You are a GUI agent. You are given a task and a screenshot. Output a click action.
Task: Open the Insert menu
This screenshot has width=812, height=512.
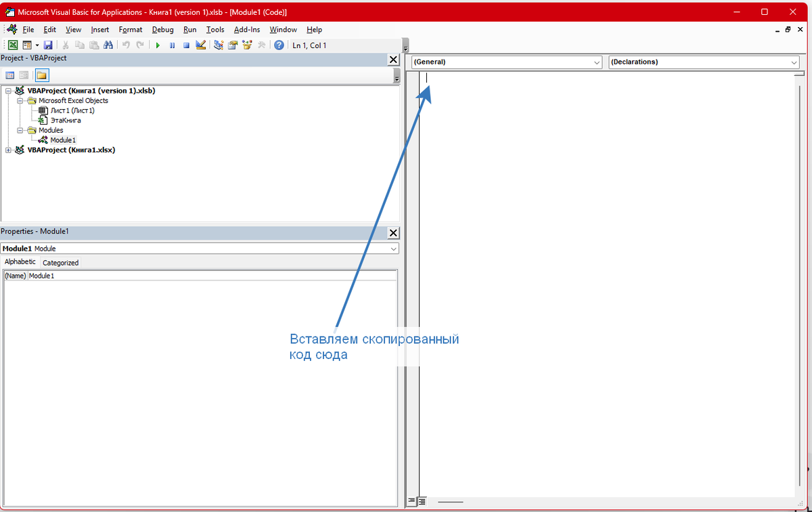tap(100, 30)
